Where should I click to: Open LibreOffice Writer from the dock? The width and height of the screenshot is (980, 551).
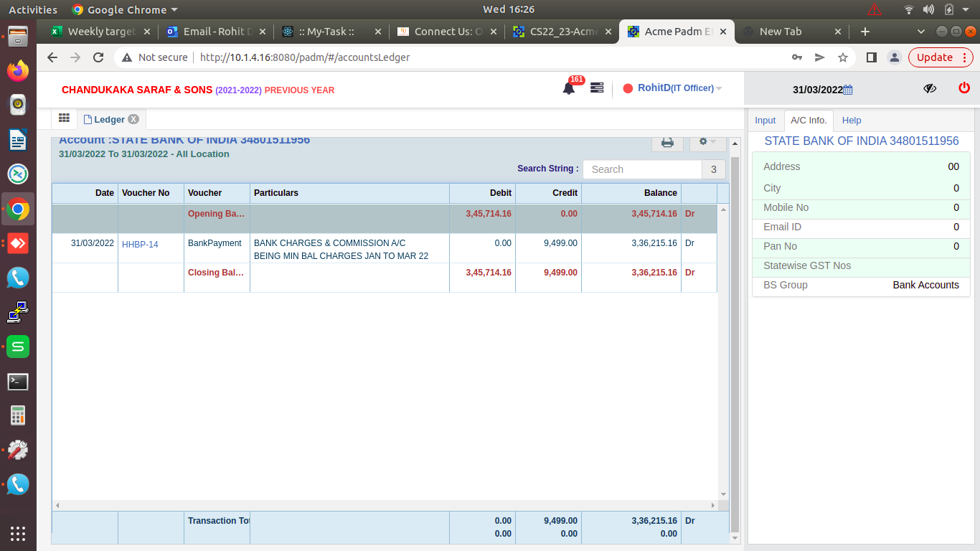tap(18, 140)
